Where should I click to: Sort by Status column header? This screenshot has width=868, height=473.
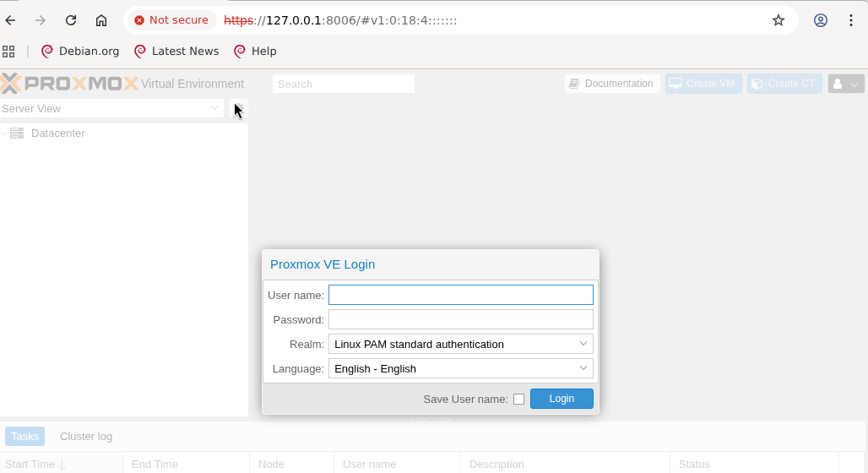(755, 465)
